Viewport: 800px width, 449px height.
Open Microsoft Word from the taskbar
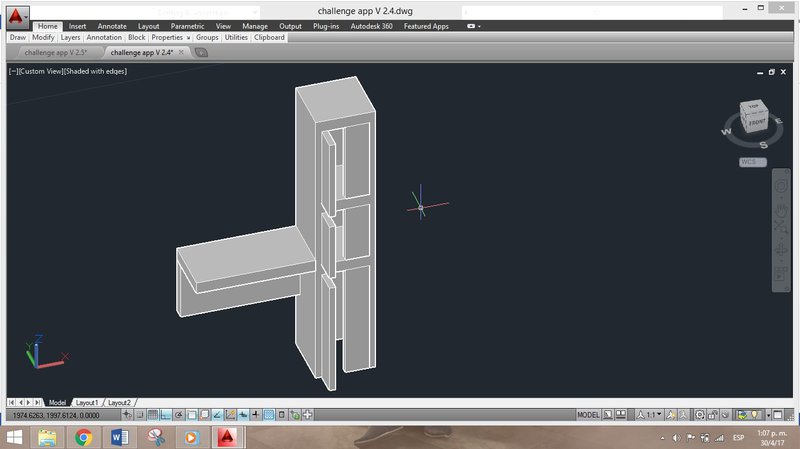point(119,437)
